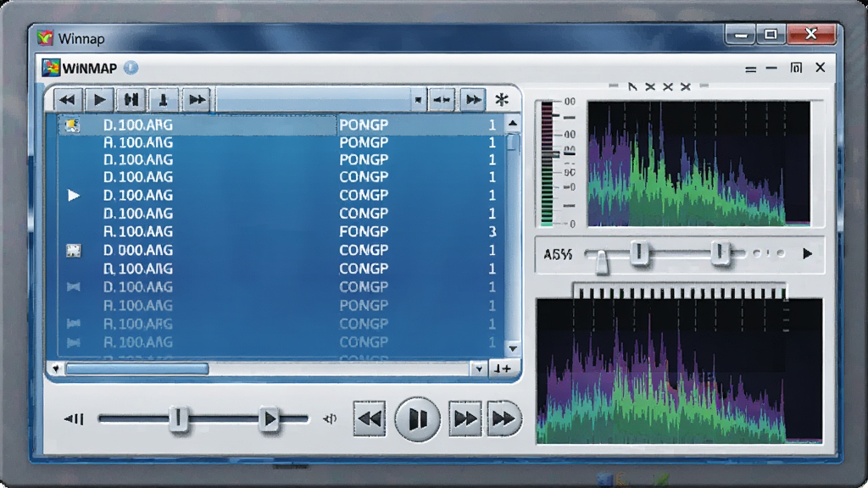
Task: Select the D 000.ARG playlist row
Action: tap(281, 250)
